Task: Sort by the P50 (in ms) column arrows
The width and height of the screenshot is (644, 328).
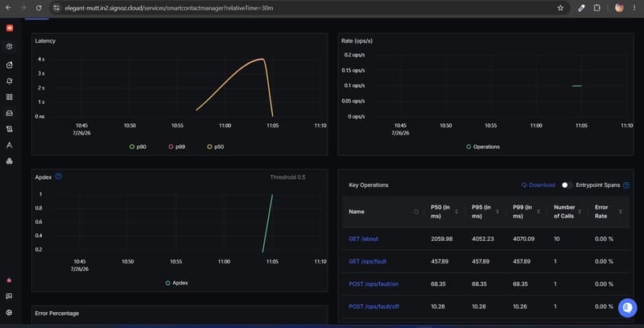Action: point(456,212)
